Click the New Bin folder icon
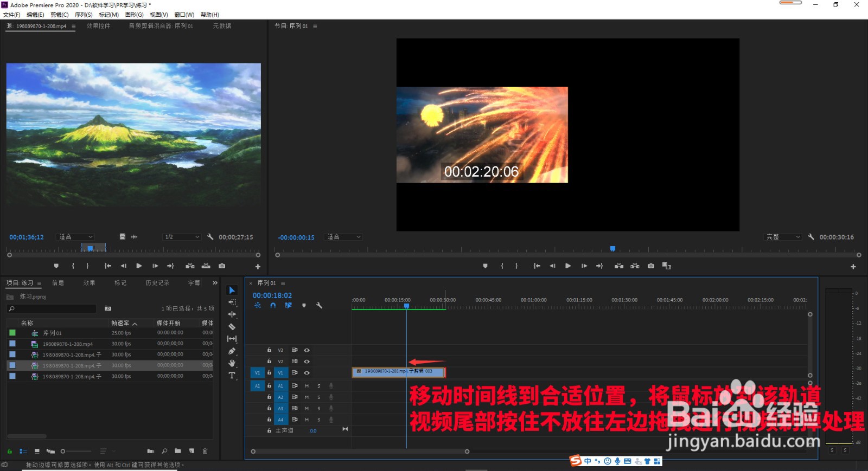 [178, 451]
